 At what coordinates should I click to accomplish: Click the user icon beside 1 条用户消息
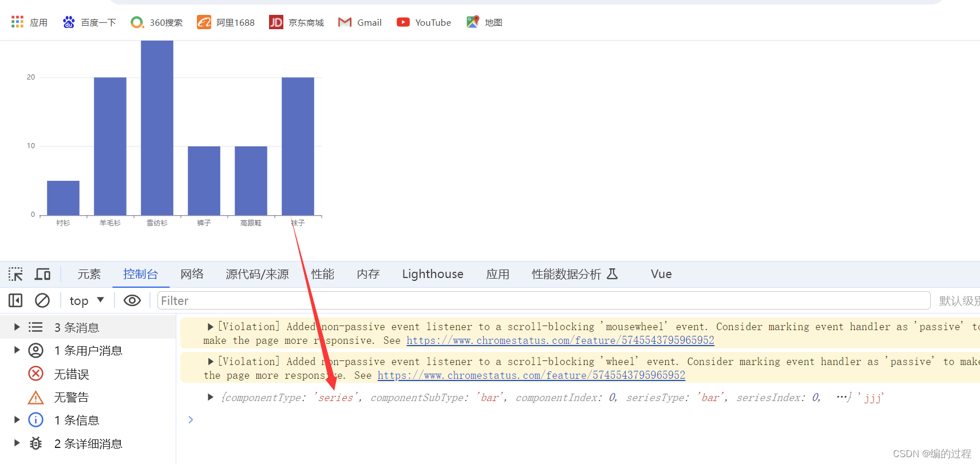(35, 350)
